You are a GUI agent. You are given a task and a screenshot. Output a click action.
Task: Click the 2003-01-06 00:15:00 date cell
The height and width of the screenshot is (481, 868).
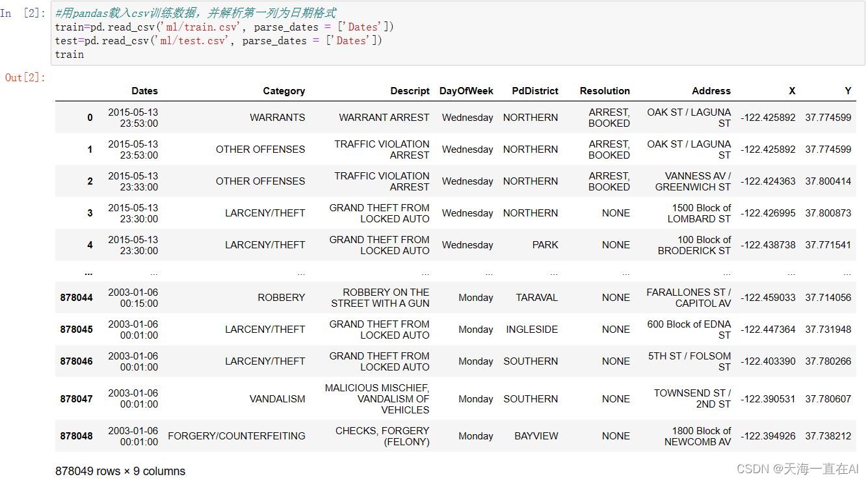pos(133,298)
